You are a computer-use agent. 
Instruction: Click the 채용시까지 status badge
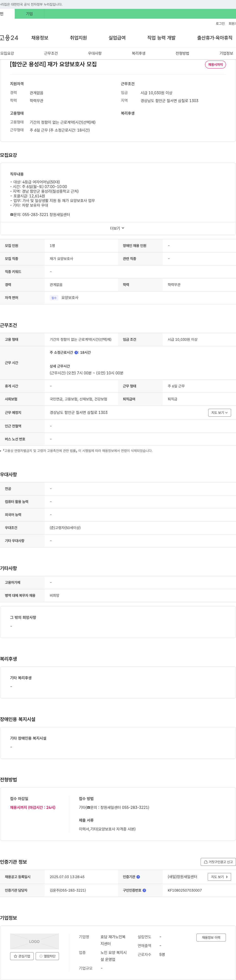(215, 65)
